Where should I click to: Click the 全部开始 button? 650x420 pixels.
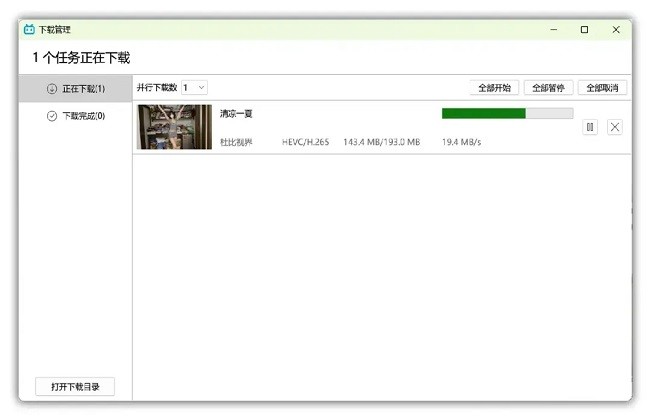pyautogui.click(x=494, y=88)
